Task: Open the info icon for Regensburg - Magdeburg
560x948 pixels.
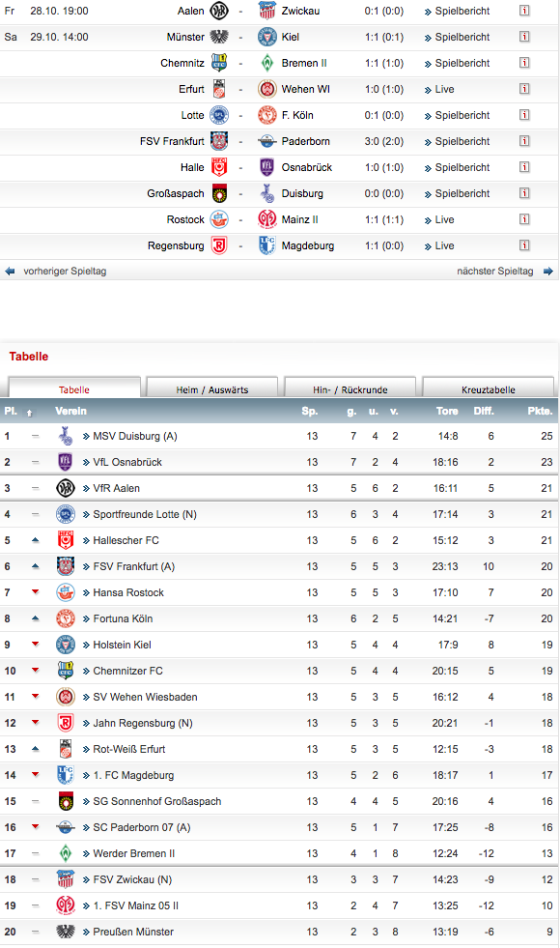Action: (524, 245)
